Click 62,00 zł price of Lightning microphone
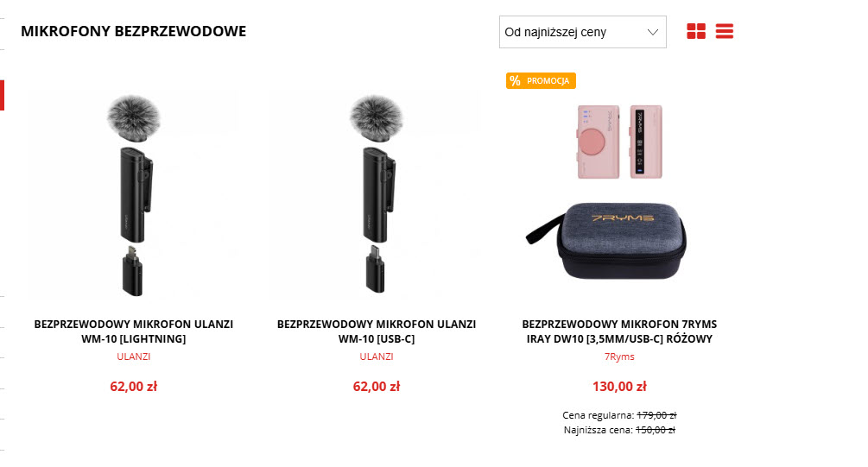The width and height of the screenshot is (868, 467). click(x=133, y=386)
